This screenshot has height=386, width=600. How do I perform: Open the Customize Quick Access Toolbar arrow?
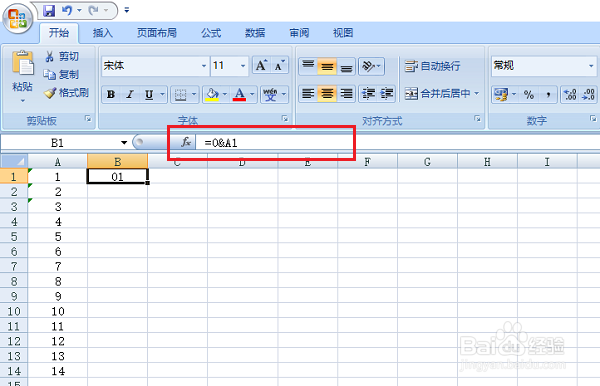point(127,10)
